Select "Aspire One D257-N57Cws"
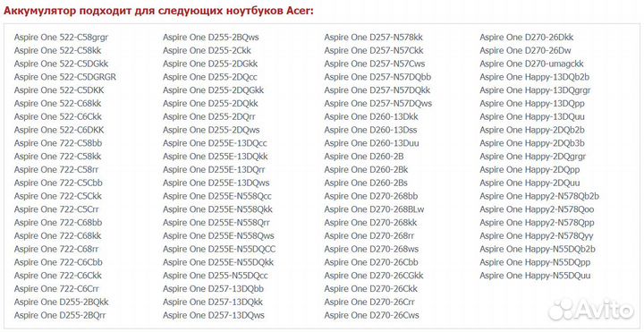 tap(375, 64)
